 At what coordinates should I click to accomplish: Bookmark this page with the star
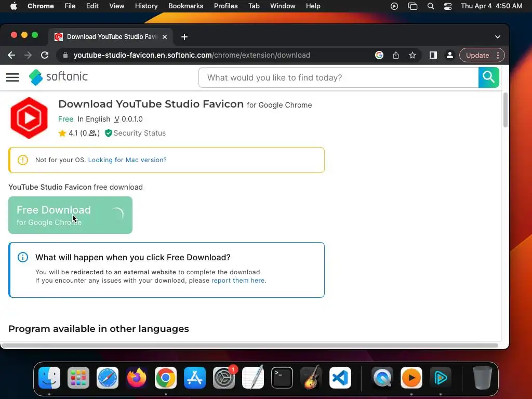[x=412, y=55]
